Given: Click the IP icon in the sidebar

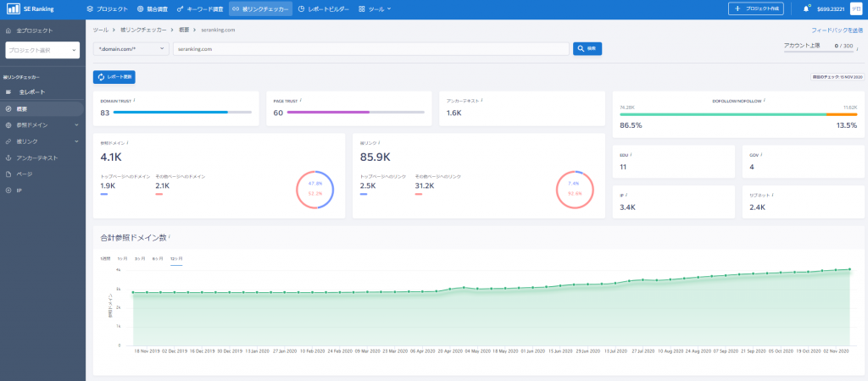Looking at the screenshot, I should point(8,190).
